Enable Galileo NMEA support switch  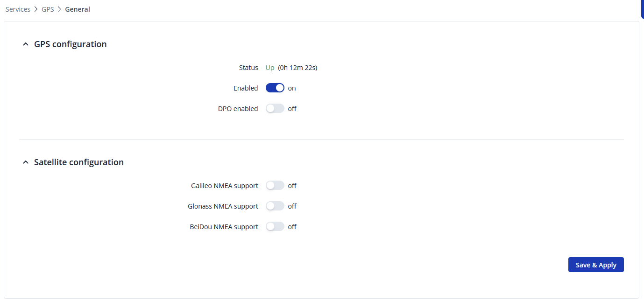(275, 186)
